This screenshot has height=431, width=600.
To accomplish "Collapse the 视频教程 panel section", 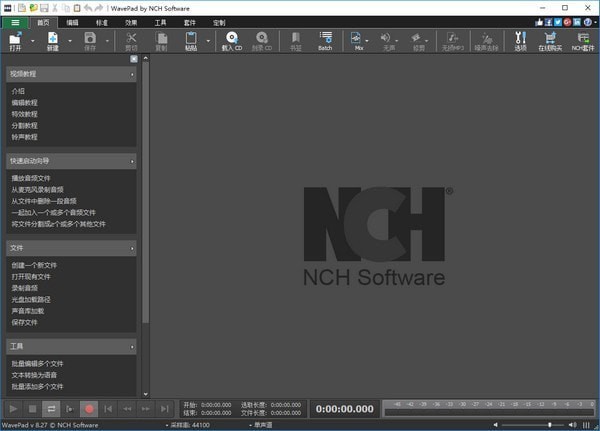I will (132, 74).
